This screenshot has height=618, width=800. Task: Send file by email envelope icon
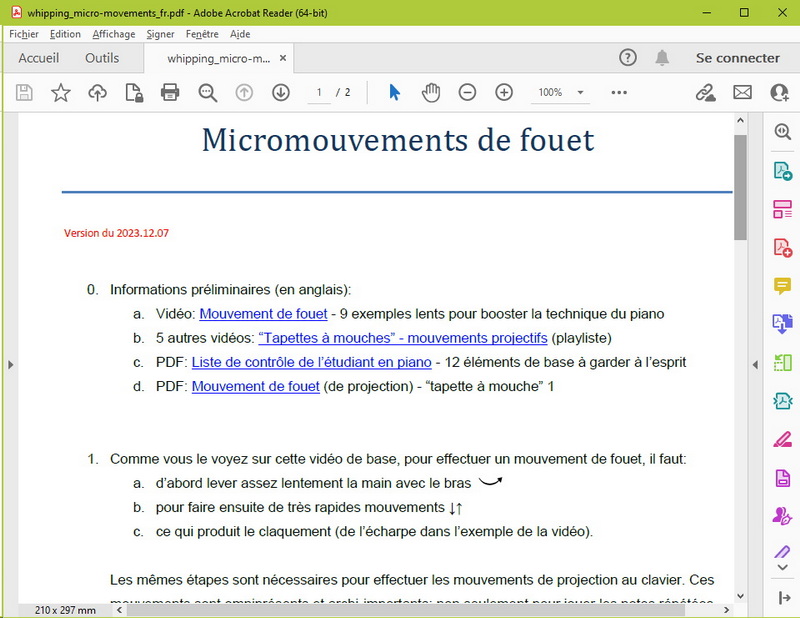pyautogui.click(x=742, y=93)
